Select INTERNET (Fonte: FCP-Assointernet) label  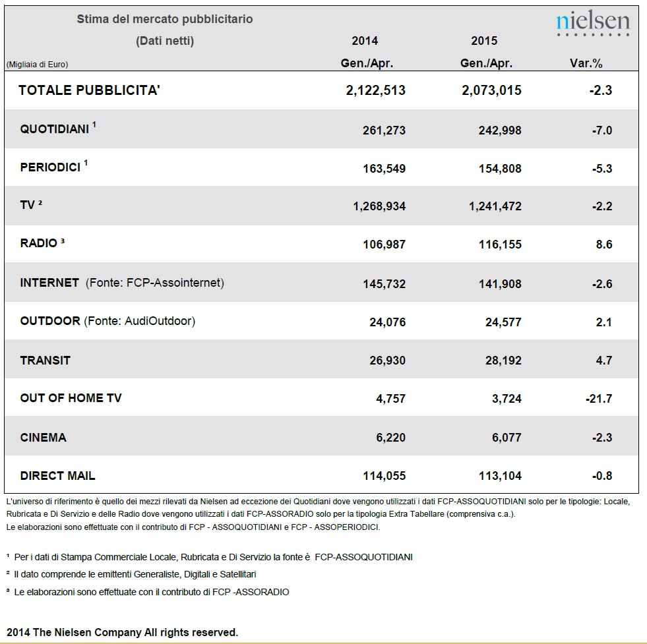pos(122,283)
